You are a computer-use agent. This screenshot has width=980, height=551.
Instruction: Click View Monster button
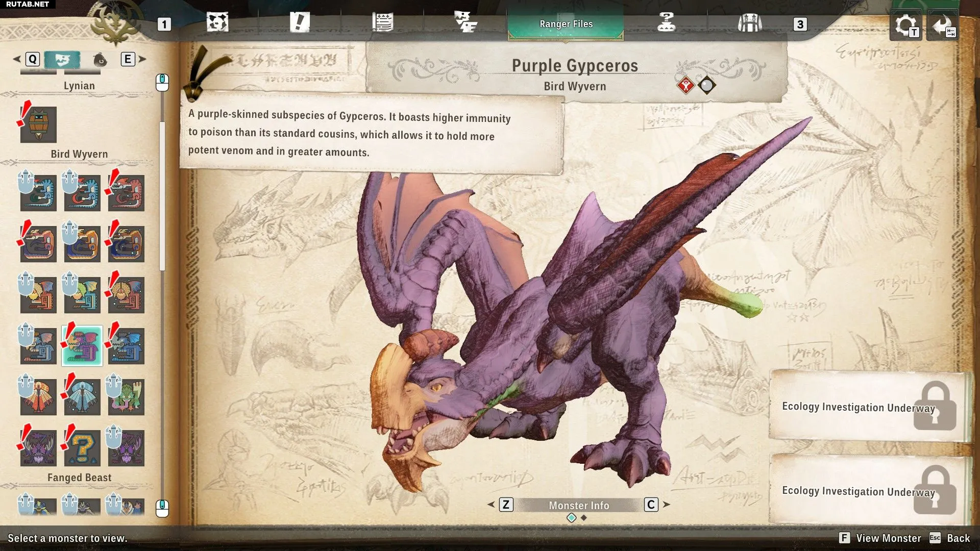pyautogui.click(x=888, y=538)
